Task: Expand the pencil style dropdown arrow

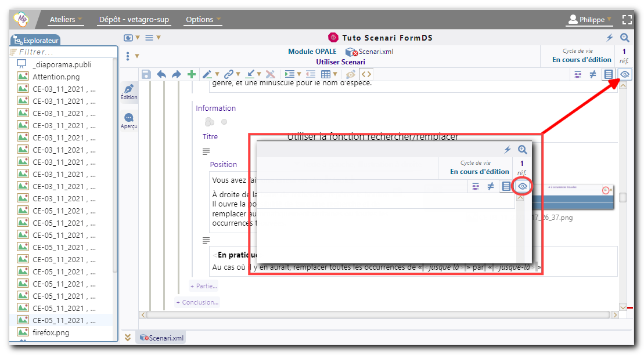Action: 217,74
